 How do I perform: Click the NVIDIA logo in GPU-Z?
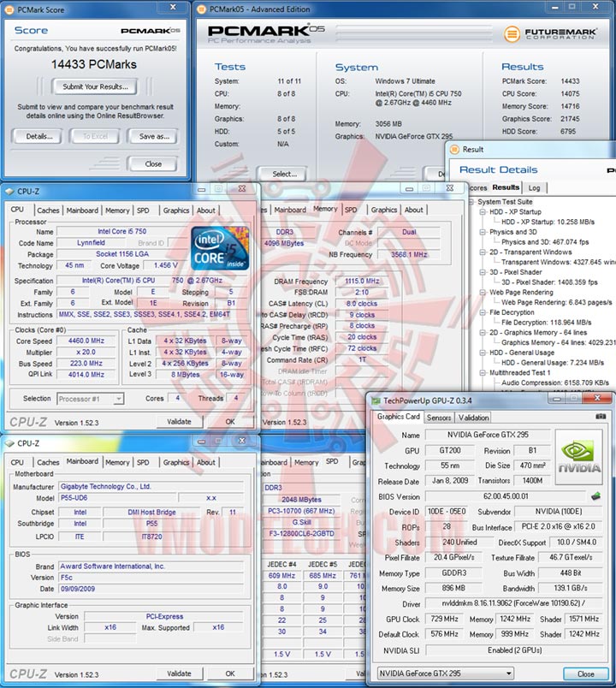578,457
